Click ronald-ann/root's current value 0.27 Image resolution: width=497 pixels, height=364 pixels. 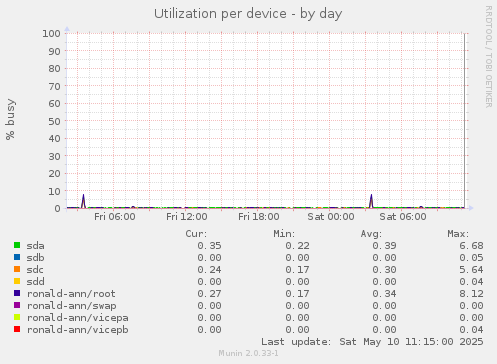209,294
